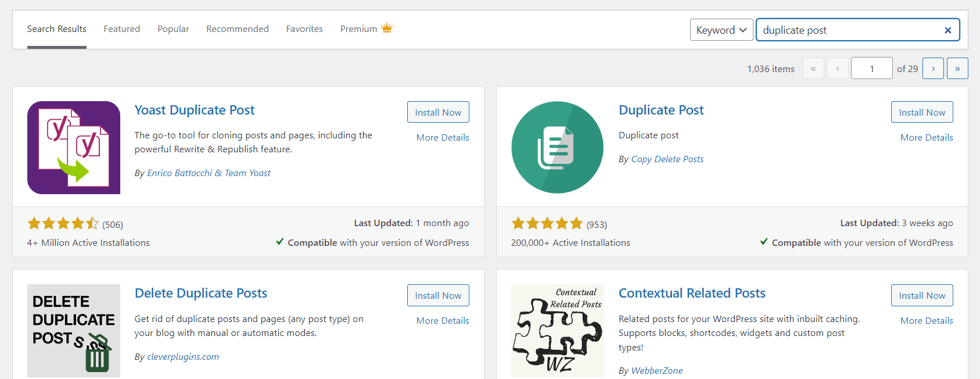View More Details for Delete Duplicate Posts
Viewport: 980px width, 379px height.
(443, 320)
